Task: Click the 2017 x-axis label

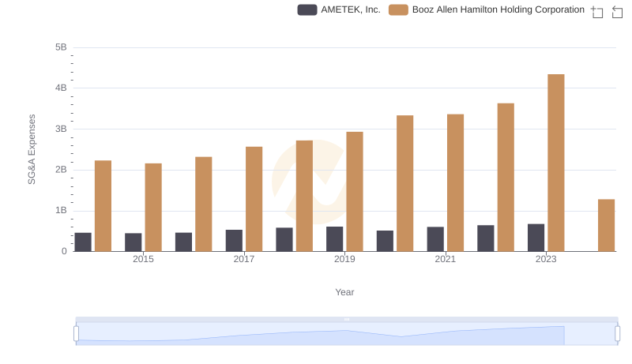Action: coord(244,259)
